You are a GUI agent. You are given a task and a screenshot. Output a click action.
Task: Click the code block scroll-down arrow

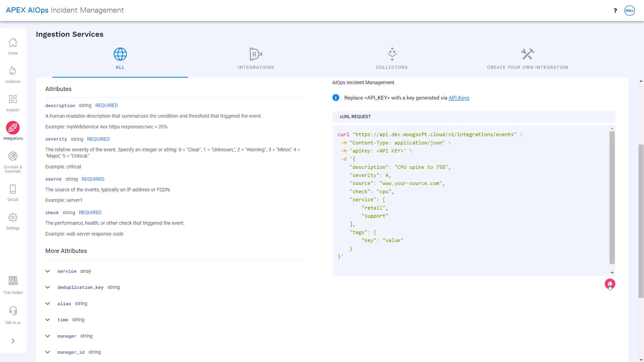point(612,273)
